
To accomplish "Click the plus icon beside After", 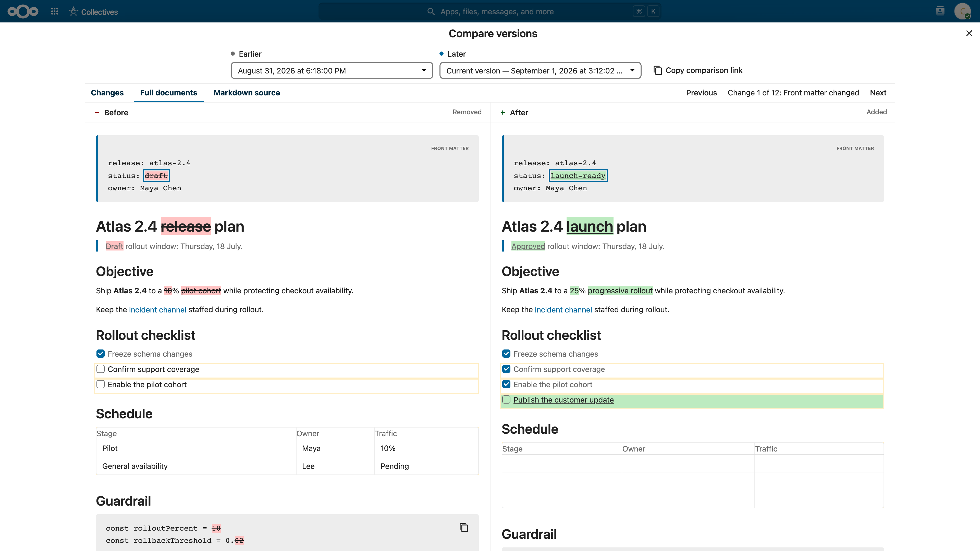I will click(x=503, y=112).
